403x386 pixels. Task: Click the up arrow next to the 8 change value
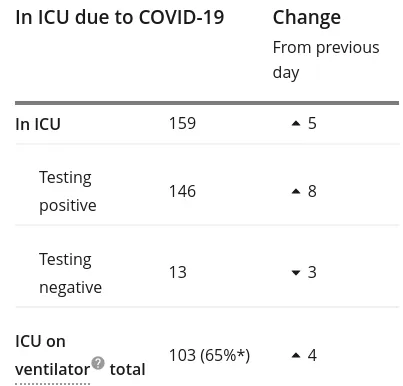point(296,191)
